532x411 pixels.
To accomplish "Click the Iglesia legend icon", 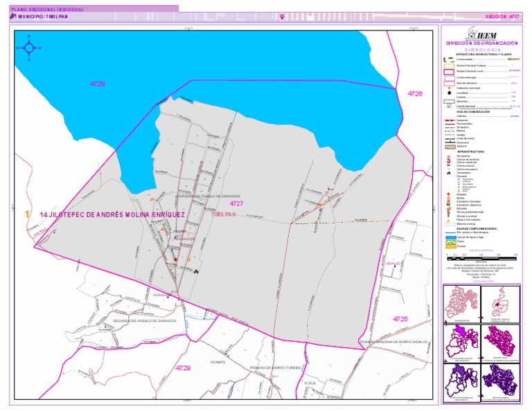I will click(449, 198).
